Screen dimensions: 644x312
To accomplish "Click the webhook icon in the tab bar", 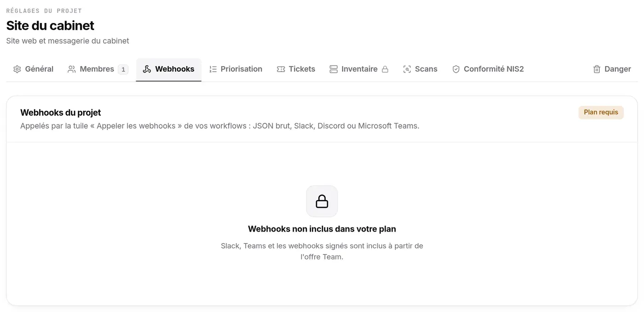I will [x=147, y=69].
